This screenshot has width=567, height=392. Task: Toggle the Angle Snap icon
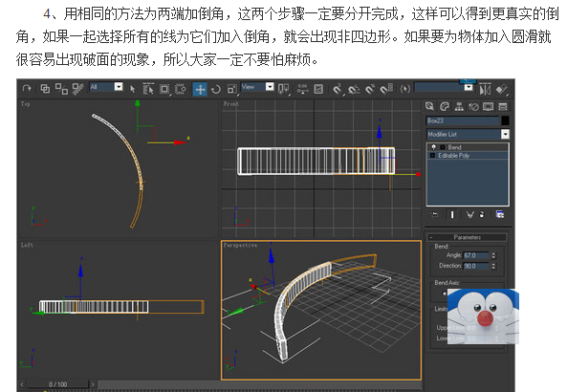point(354,89)
